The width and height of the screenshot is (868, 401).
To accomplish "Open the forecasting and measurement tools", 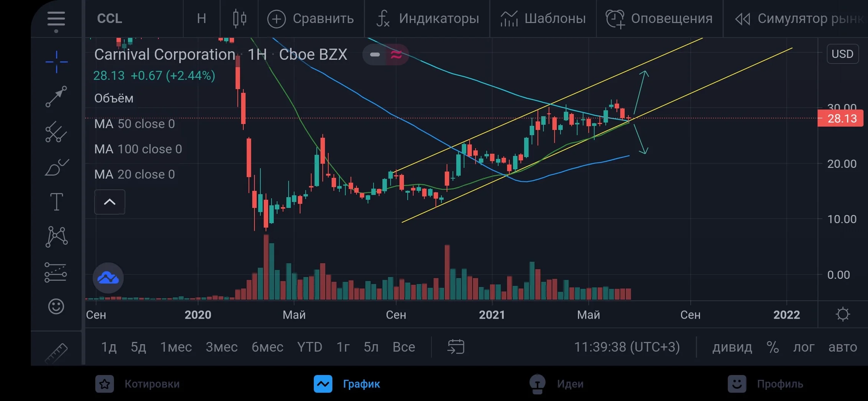I will (x=56, y=272).
